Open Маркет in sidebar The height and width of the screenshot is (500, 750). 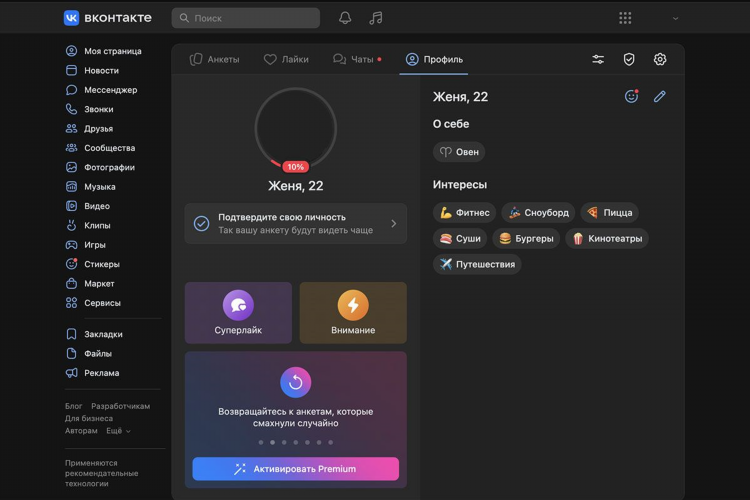coord(90,284)
